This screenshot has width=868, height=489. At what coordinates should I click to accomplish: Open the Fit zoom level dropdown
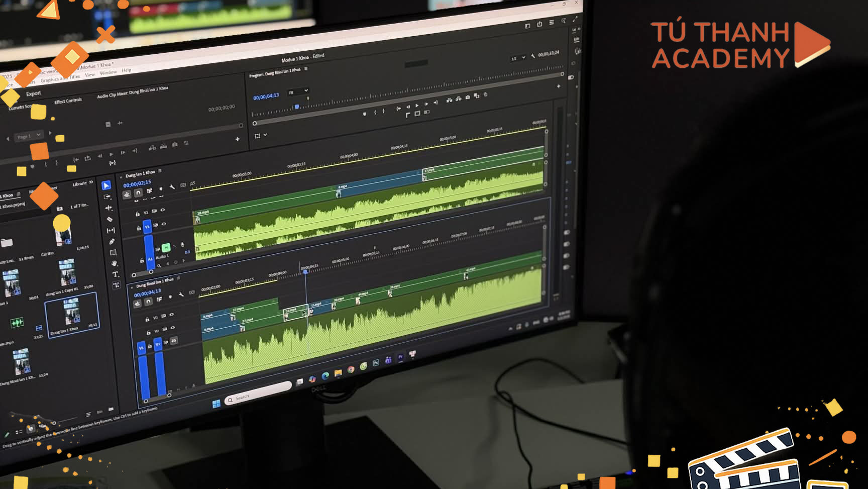click(298, 92)
